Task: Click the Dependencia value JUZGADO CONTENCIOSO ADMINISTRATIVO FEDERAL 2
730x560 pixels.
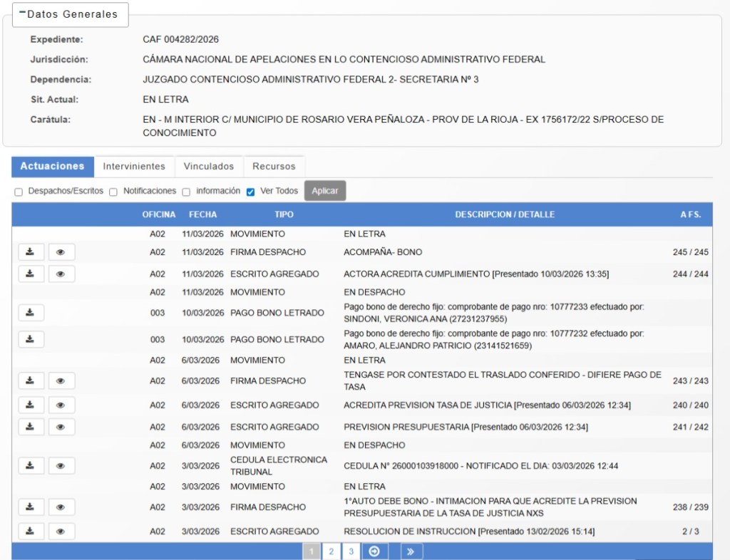Action: [311, 80]
